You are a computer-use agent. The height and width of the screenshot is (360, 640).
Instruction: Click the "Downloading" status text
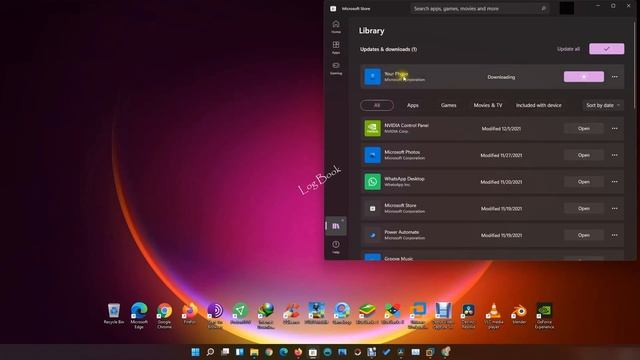501,77
